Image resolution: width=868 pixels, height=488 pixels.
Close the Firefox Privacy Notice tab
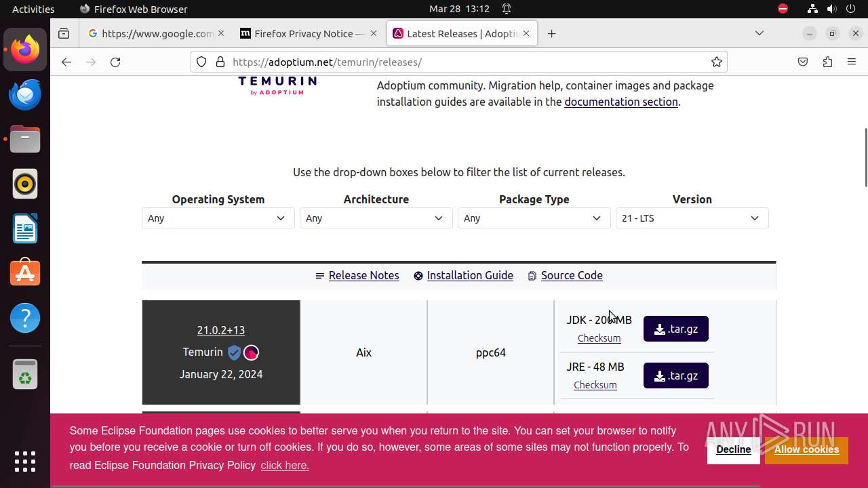tap(372, 33)
